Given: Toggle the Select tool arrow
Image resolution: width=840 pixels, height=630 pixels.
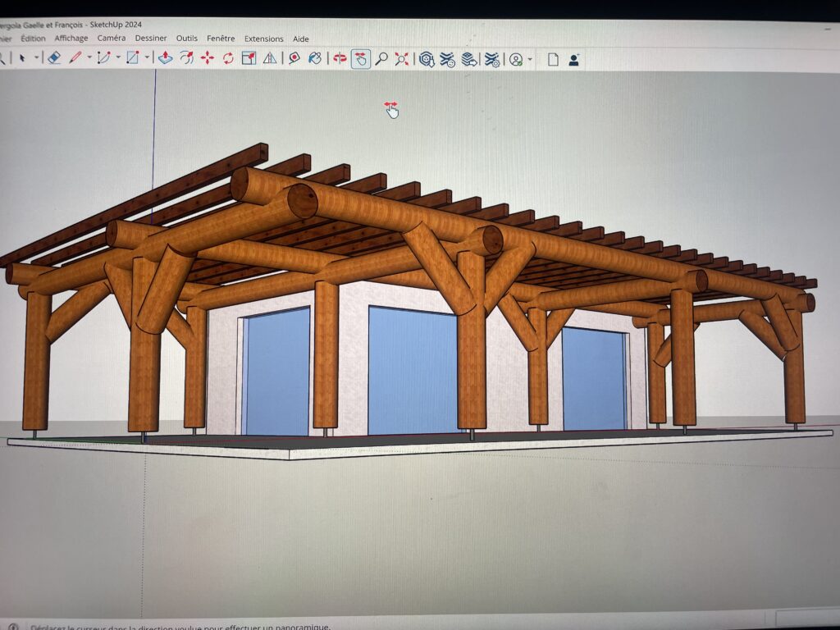Looking at the screenshot, I should coord(21,58).
